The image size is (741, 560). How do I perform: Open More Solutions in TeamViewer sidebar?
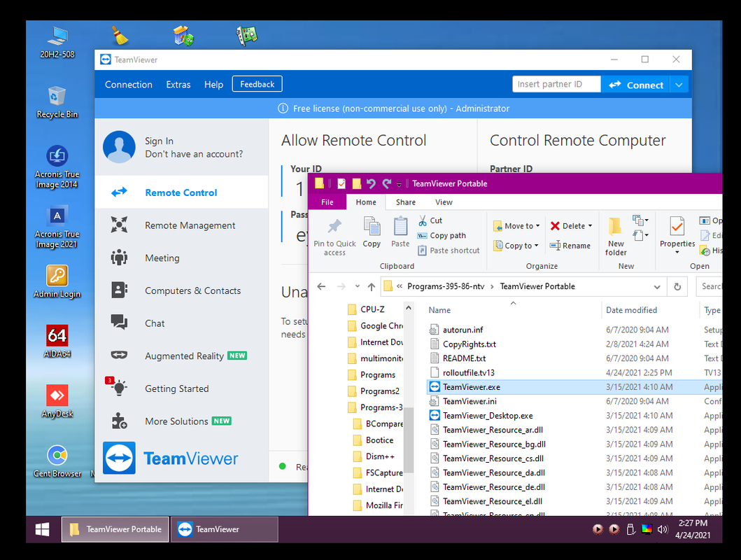[181, 421]
